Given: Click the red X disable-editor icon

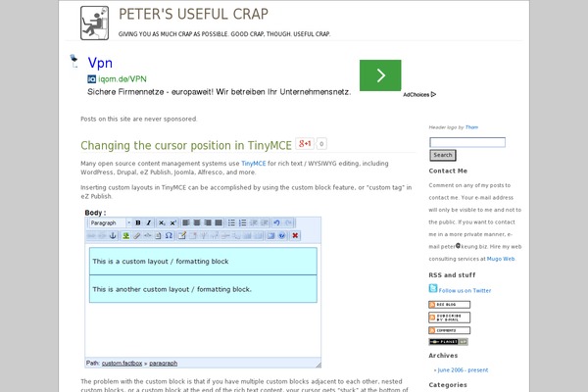Looking at the screenshot, I should (x=295, y=235).
